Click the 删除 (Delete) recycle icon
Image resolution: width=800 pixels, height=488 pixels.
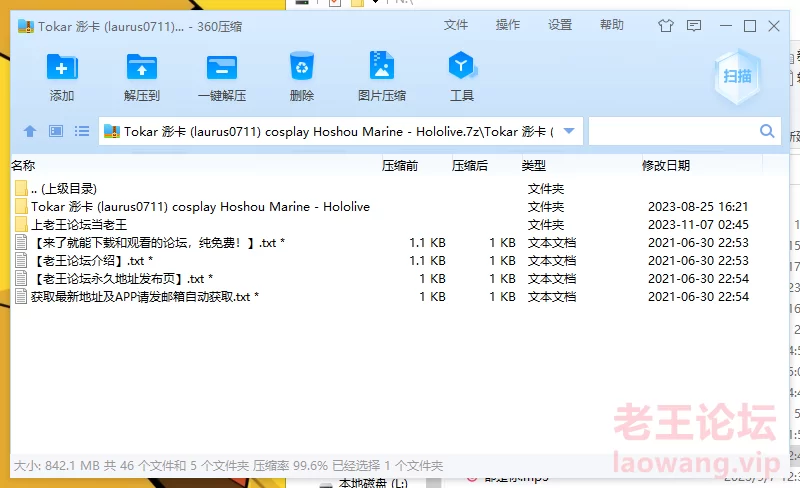pos(302,65)
